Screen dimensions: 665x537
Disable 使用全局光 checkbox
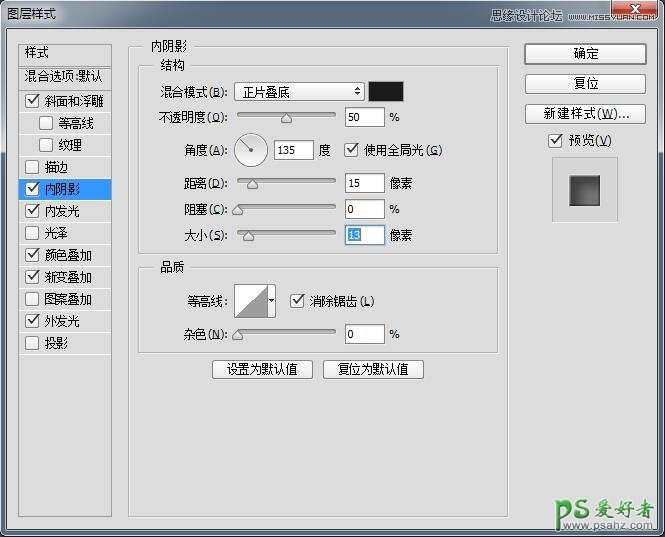tap(351, 150)
